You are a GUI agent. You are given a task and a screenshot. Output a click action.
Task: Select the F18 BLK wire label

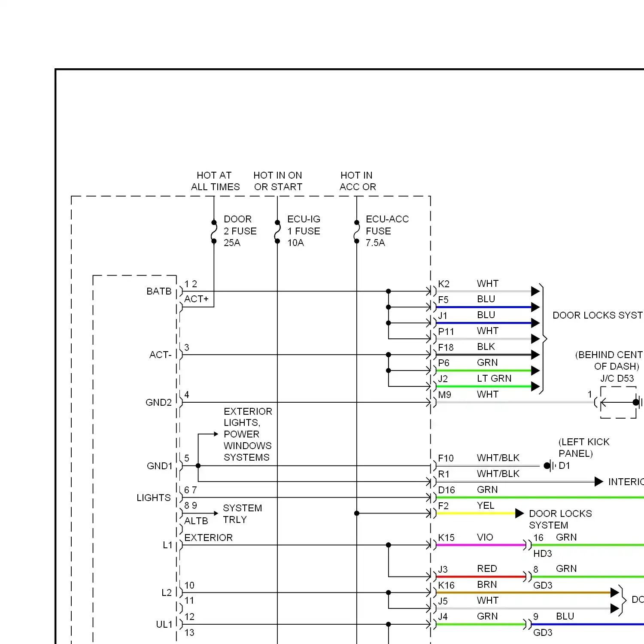coord(466,347)
